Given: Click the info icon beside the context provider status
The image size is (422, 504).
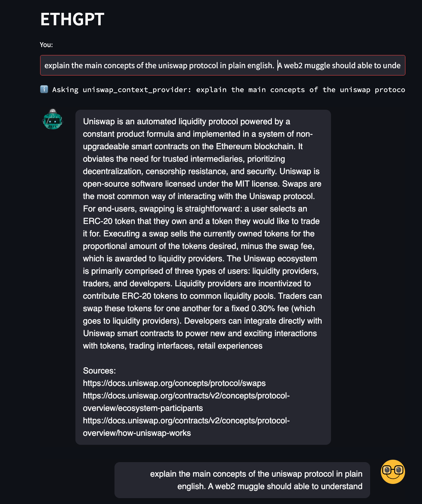Looking at the screenshot, I should pos(44,89).
